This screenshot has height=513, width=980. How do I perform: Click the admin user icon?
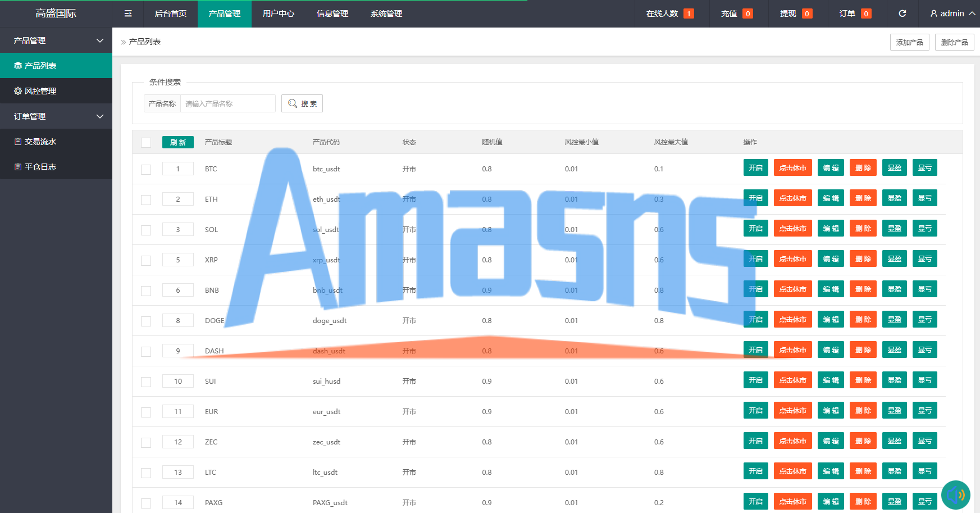point(933,13)
